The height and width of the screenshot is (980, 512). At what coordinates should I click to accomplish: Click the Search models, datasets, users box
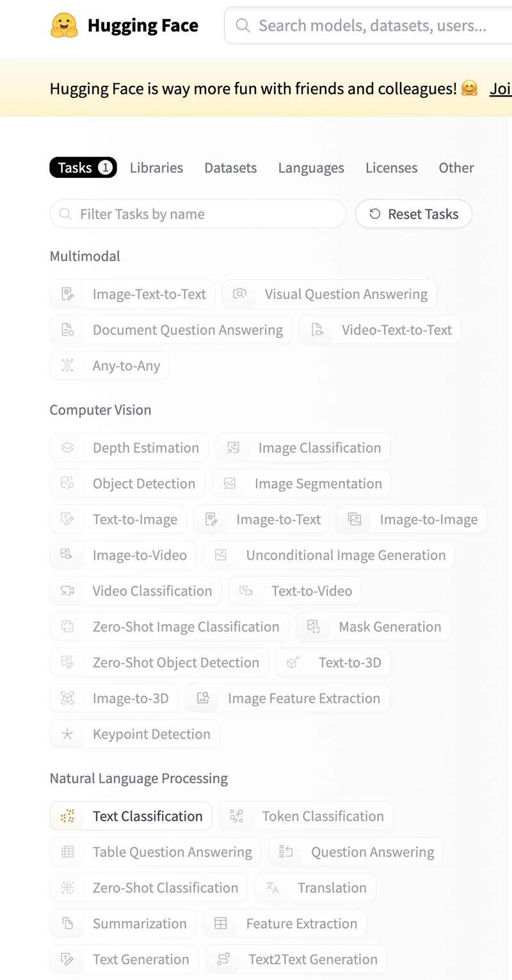pyautogui.click(x=368, y=26)
